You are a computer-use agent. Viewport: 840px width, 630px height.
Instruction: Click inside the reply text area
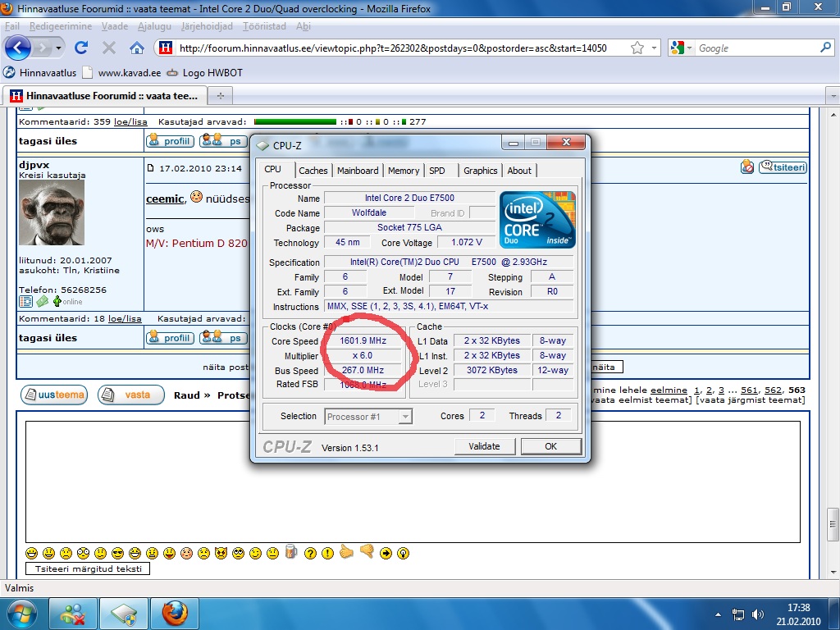coord(413,482)
